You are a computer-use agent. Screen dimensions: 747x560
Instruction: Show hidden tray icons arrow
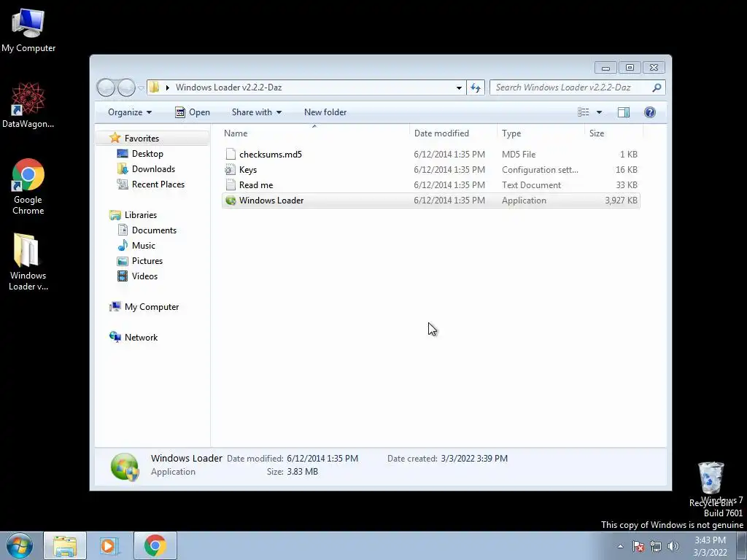(x=620, y=546)
